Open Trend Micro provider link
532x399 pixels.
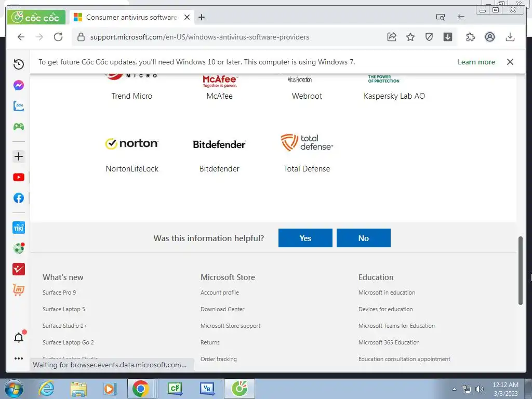pos(132,96)
